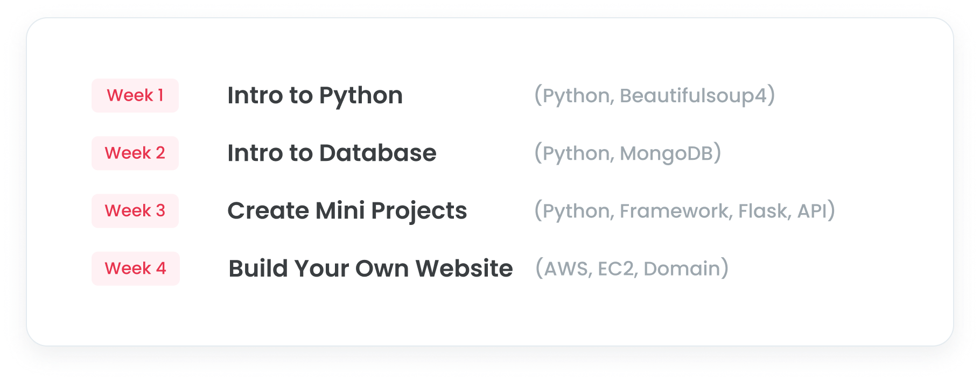Click the API tag text
Viewport: 980px width, 381px height.
pos(811,211)
